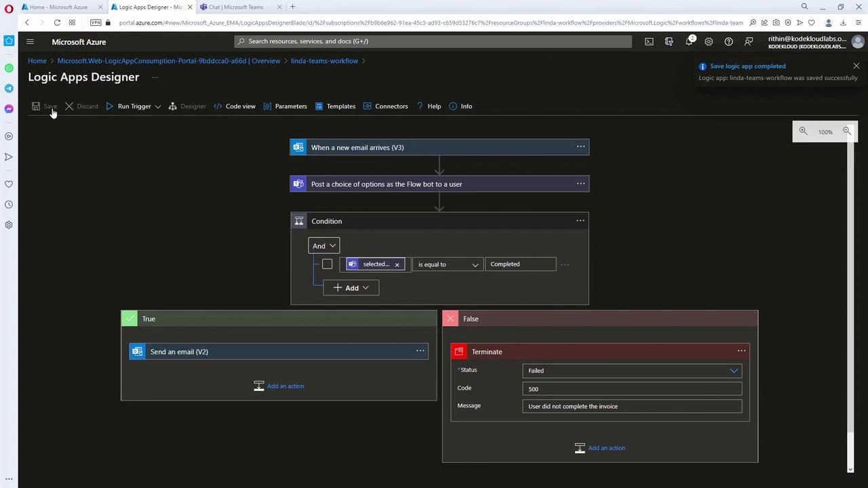The width and height of the screenshot is (868, 488).
Task: Open ellipsis menu on Condition card
Action: (x=580, y=221)
